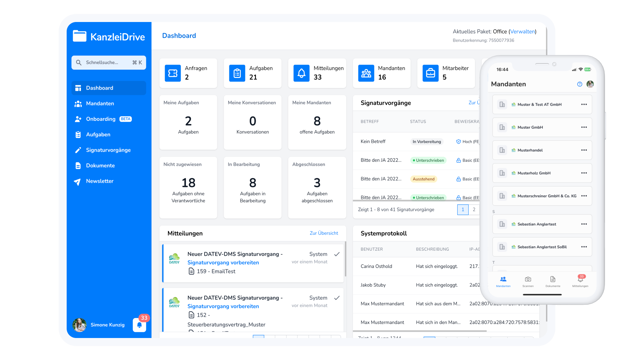Image resolution: width=640 pixels, height=360 pixels.
Task: Click the Newsletter paper plane icon
Action: (78, 181)
